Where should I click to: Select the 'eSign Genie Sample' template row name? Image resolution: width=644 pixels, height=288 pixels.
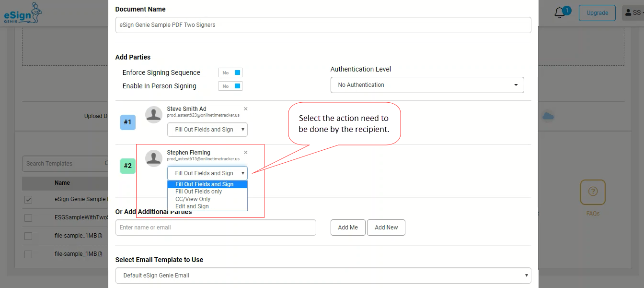[x=80, y=199]
